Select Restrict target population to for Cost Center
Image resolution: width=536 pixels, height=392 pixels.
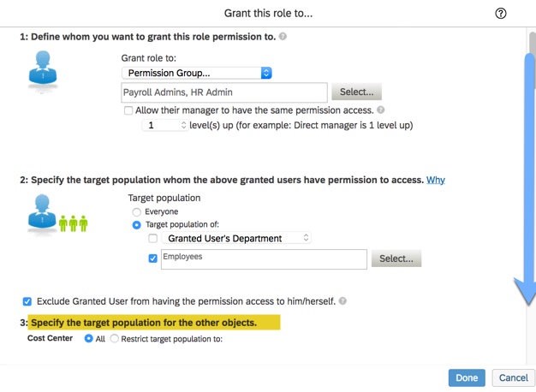pyautogui.click(x=115, y=338)
